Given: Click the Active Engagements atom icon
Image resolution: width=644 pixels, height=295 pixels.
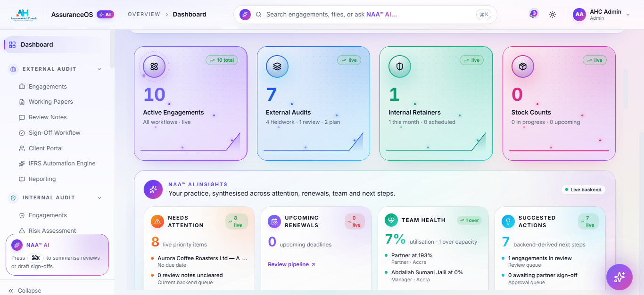Looking at the screenshot, I should pyautogui.click(x=154, y=66).
